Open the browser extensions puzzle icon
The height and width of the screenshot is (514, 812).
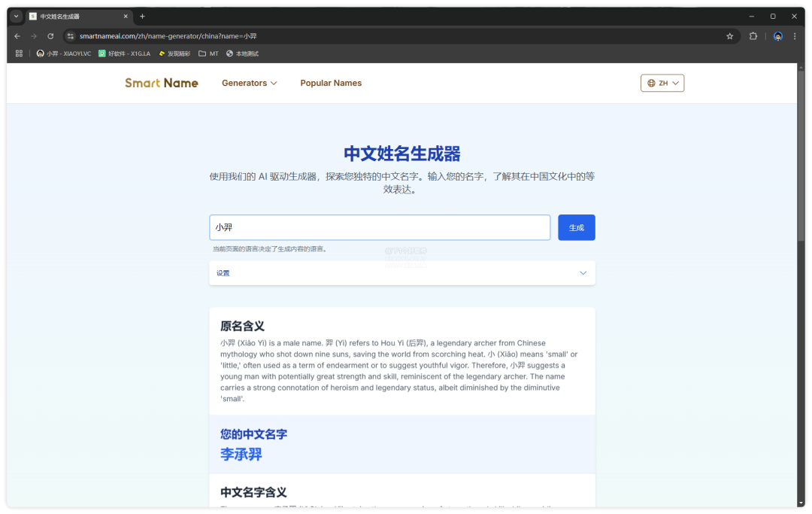753,36
